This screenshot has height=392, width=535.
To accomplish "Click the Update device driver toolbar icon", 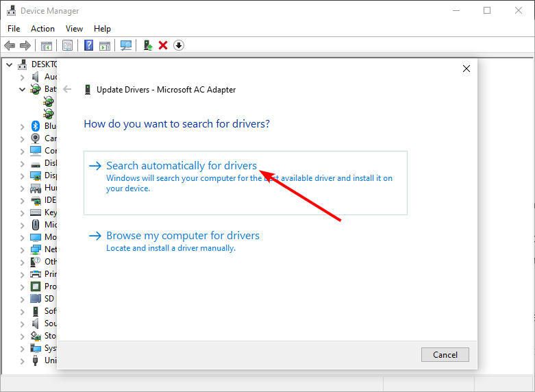I will pyautogui.click(x=148, y=45).
